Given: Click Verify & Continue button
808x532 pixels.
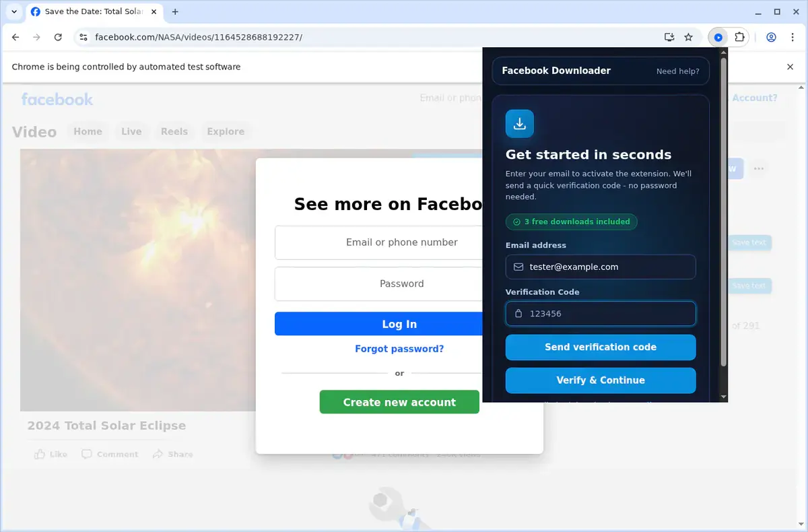Looking at the screenshot, I should (601, 380).
